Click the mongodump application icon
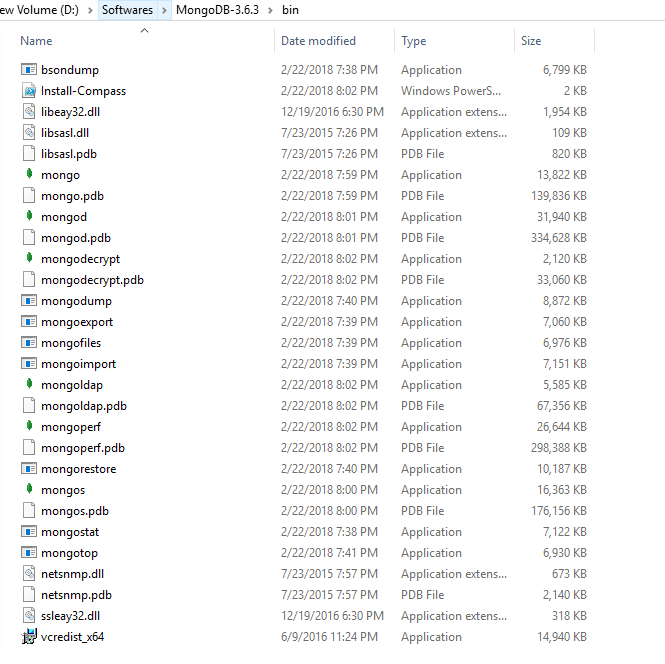The image size is (665, 664). point(29,301)
